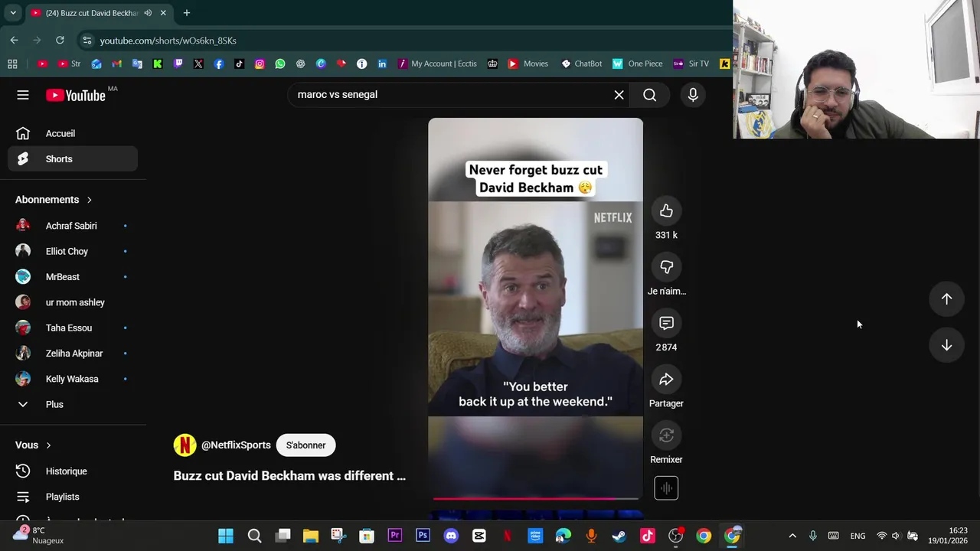Select the Buzz cut David Beckham tab
The height and width of the screenshot is (551, 980).
[x=100, y=13]
